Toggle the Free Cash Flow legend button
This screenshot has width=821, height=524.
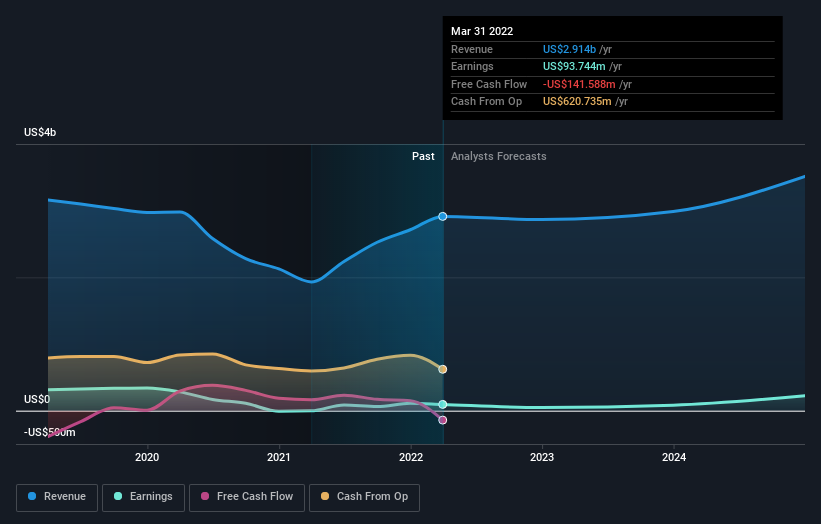[247, 497]
